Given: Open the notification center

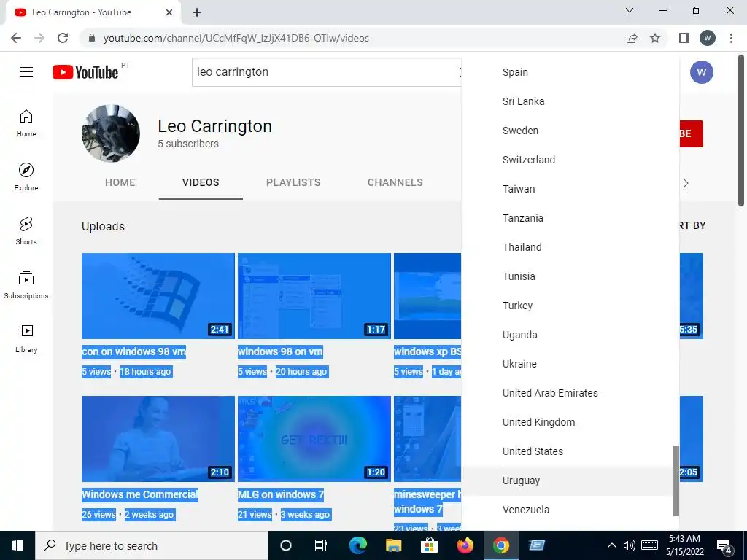Looking at the screenshot, I should tap(724, 546).
